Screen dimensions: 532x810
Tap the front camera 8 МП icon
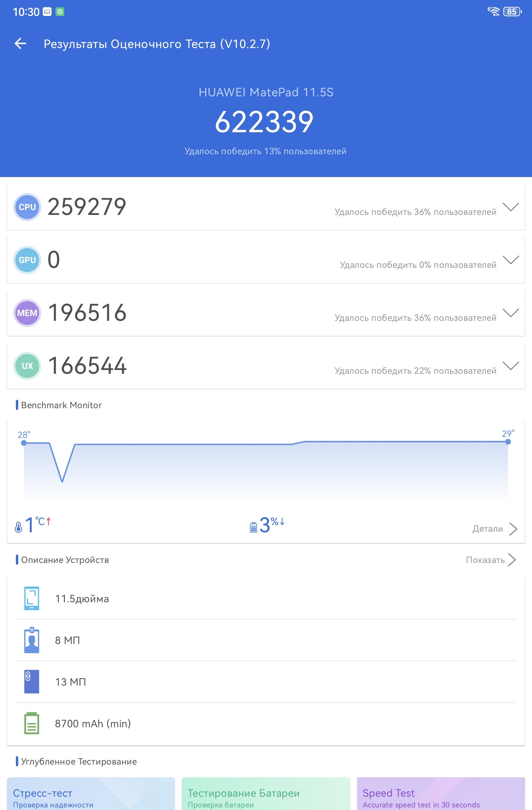click(32, 640)
